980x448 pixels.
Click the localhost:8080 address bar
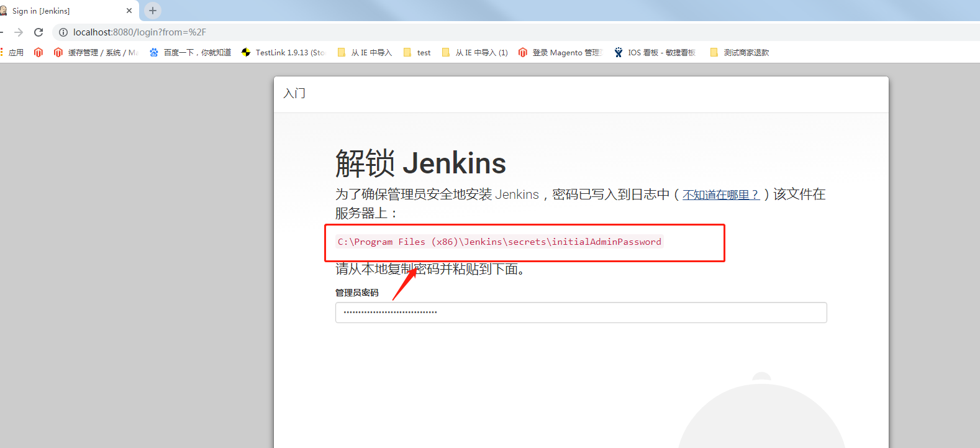pos(515,32)
